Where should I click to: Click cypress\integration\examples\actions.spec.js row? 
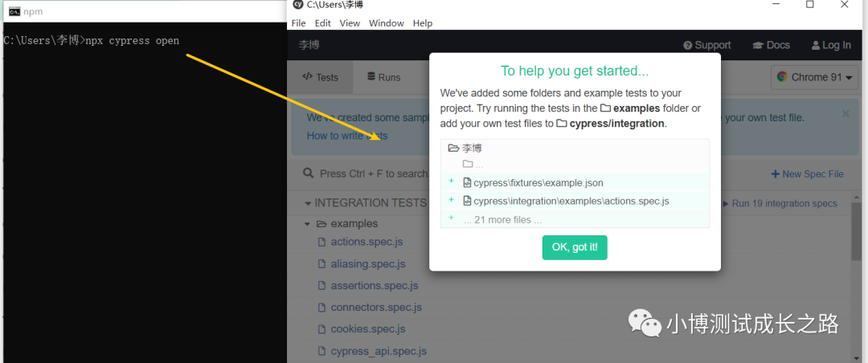coord(575,202)
